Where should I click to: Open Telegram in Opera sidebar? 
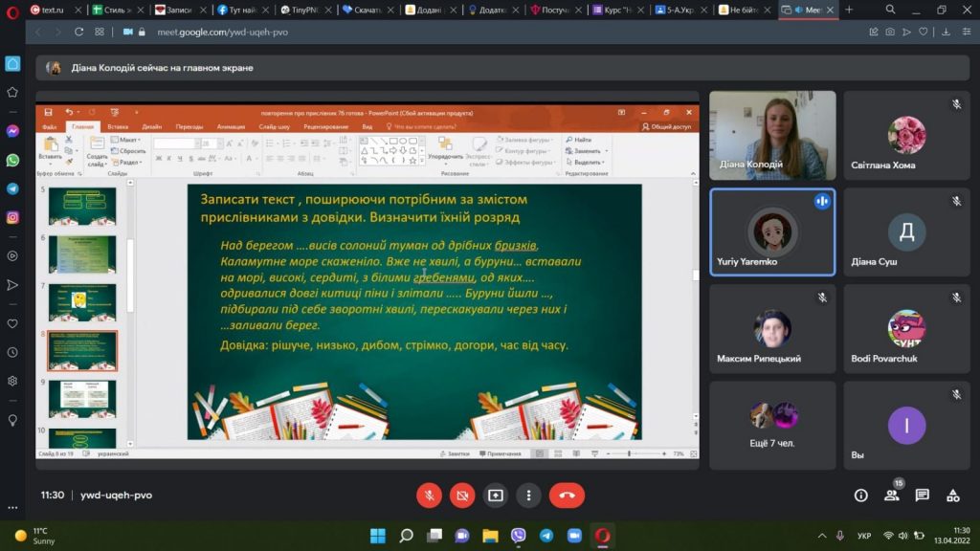[12, 188]
